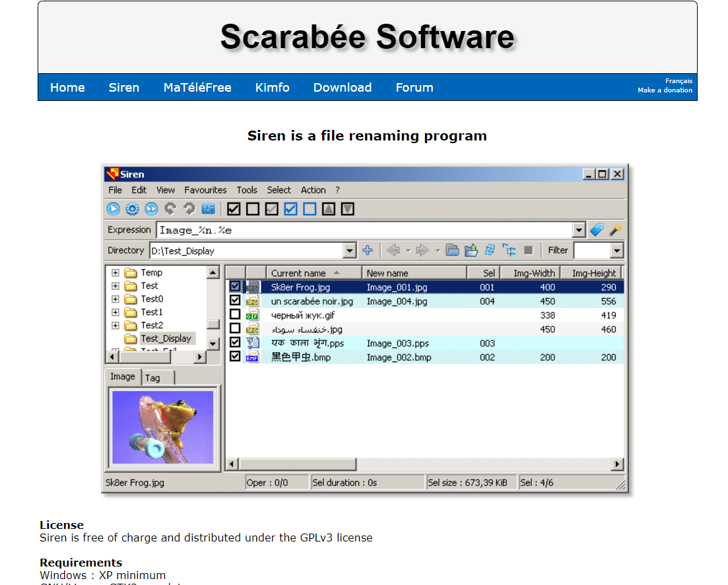The image size is (728, 585).
Task: Expand the Test0 folder node
Action: [115, 299]
